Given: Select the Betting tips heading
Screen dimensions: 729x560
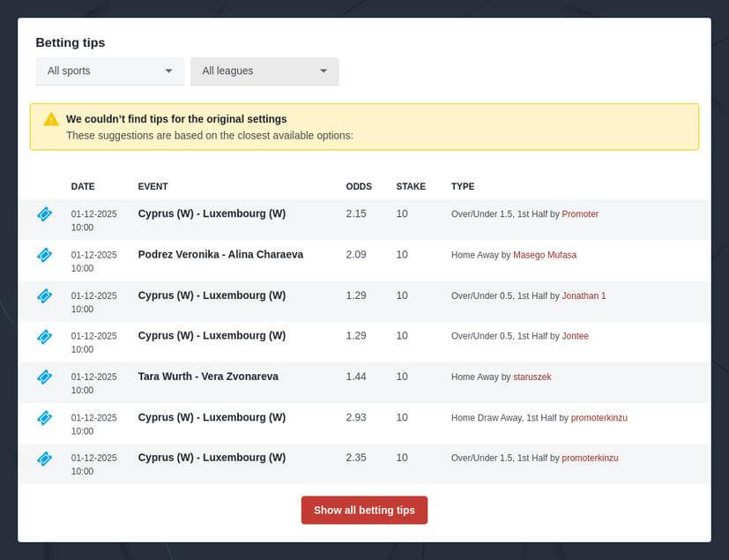Looking at the screenshot, I should [70, 42].
